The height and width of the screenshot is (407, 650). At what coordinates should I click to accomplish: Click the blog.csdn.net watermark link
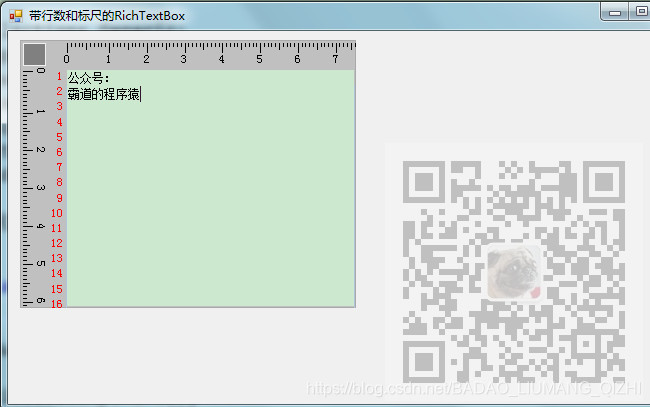pos(474,389)
